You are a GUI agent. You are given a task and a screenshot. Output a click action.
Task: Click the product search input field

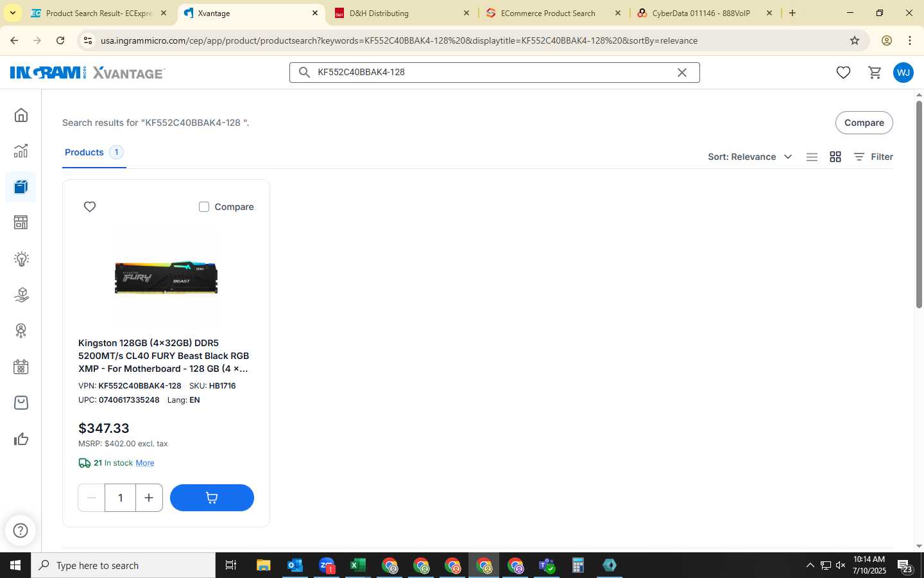(494, 73)
